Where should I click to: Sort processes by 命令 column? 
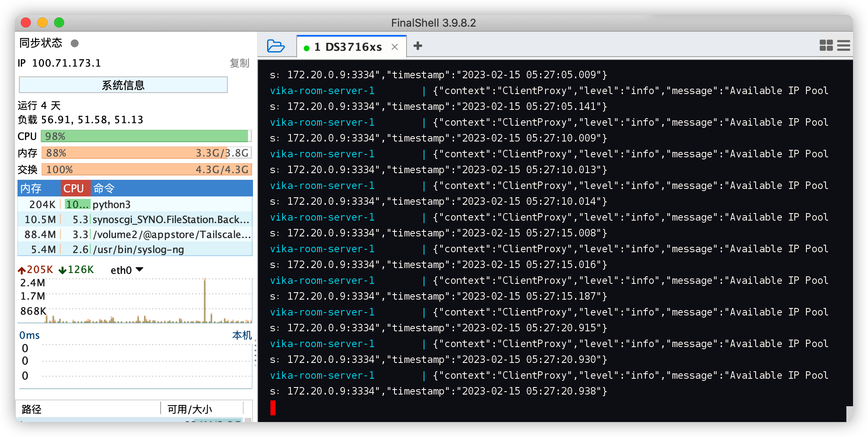coord(171,188)
